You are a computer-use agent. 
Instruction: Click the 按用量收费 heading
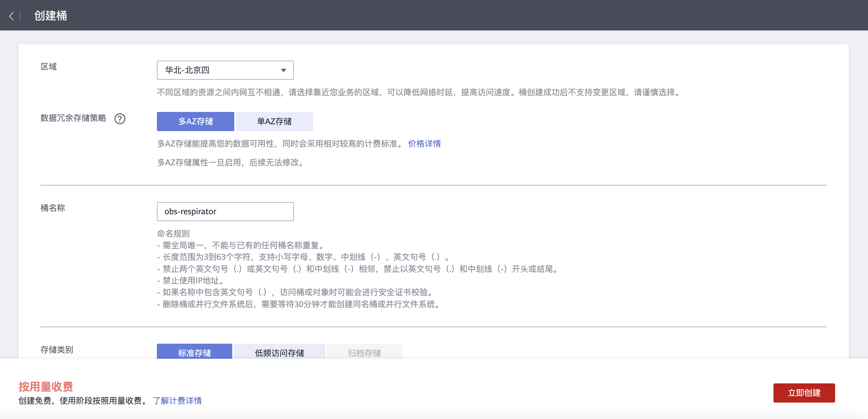tap(46, 386)
